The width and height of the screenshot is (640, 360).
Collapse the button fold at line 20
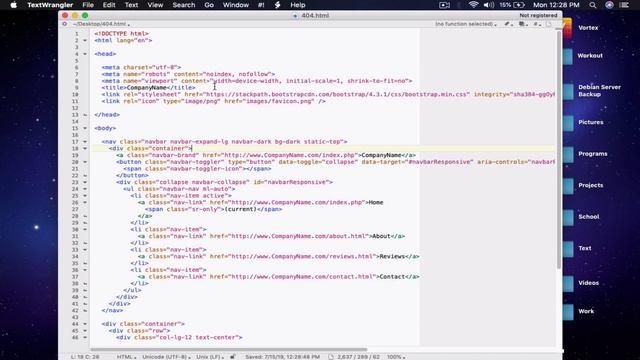pyautogui.click(x=85, y=162)
